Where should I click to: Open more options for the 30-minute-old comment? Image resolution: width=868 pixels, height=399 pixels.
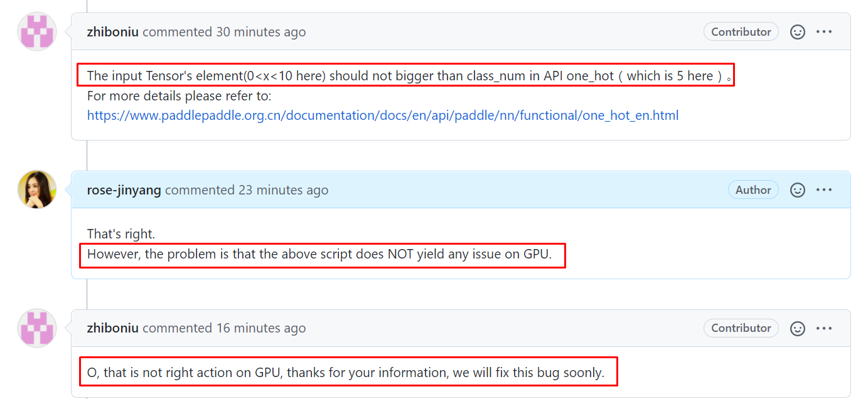[x=824, y=31]
